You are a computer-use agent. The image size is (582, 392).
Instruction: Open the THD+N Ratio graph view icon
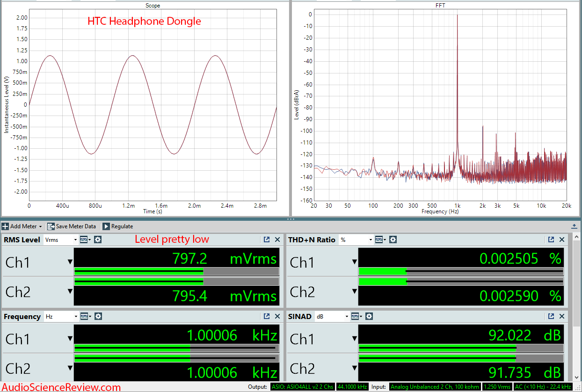380,240
